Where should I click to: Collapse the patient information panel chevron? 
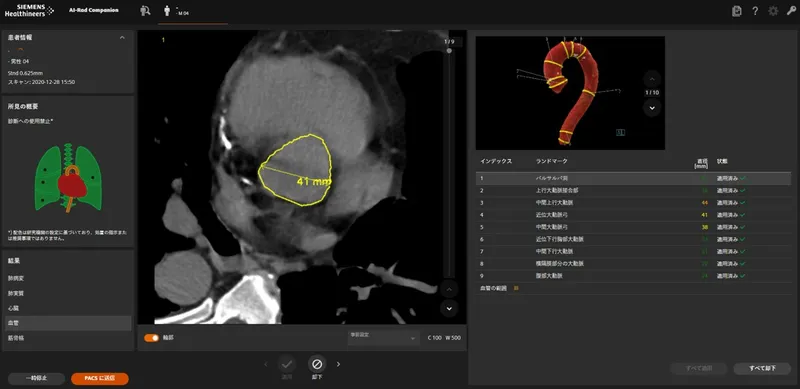[122, 37]
